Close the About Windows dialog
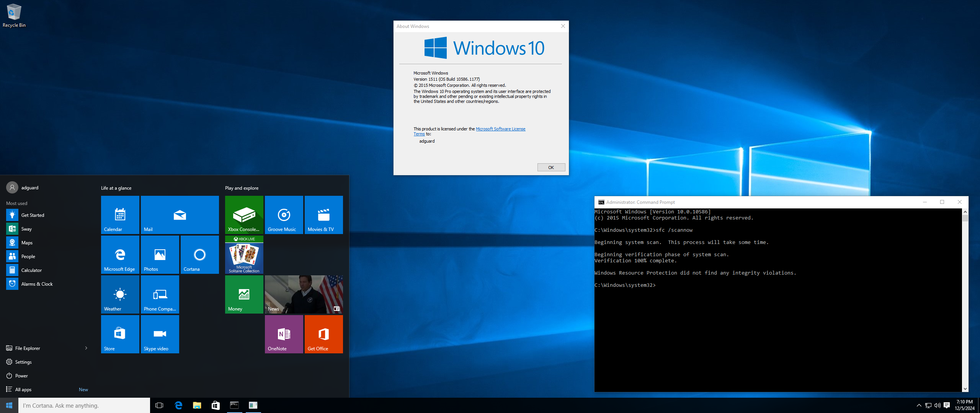Screen dimensions: 980x413 point(563,26)
